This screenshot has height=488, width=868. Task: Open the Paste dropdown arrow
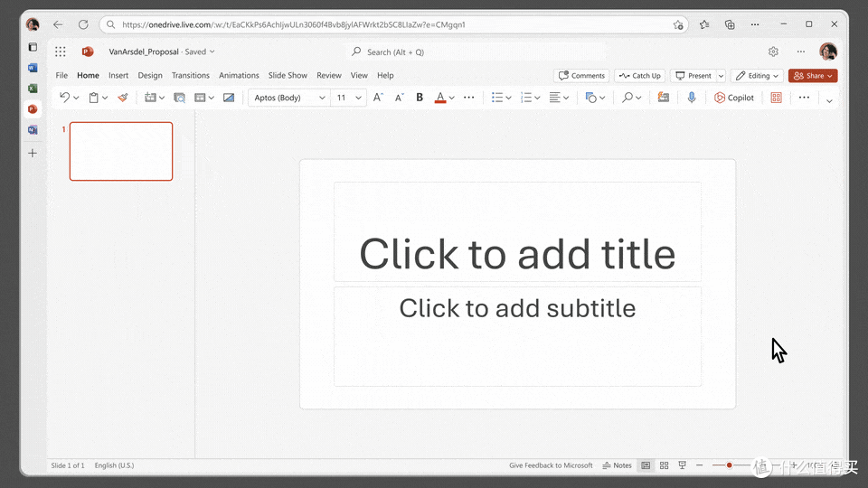(x=105, y=98)
